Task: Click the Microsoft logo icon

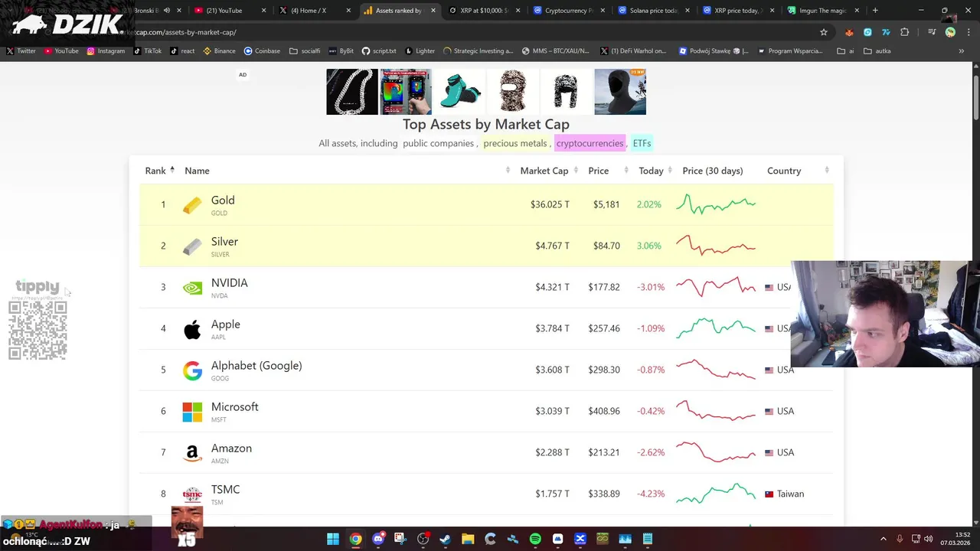Action: (192, 412)
